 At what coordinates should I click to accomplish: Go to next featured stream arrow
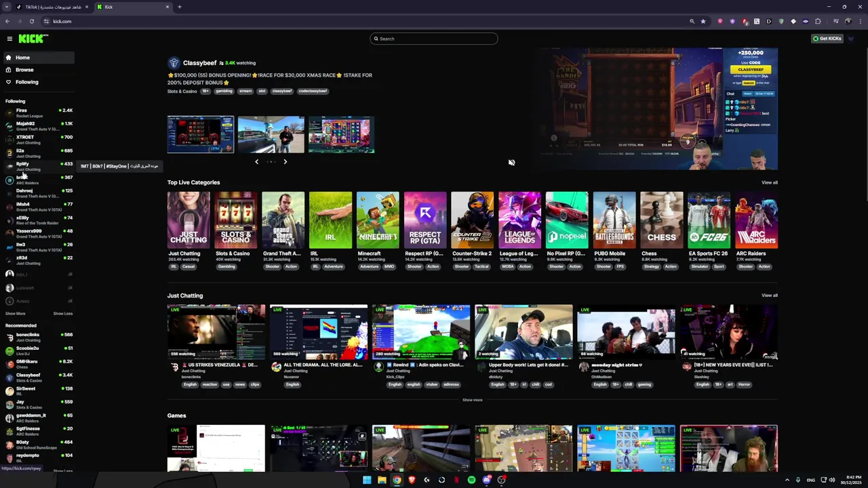[285, 161]
